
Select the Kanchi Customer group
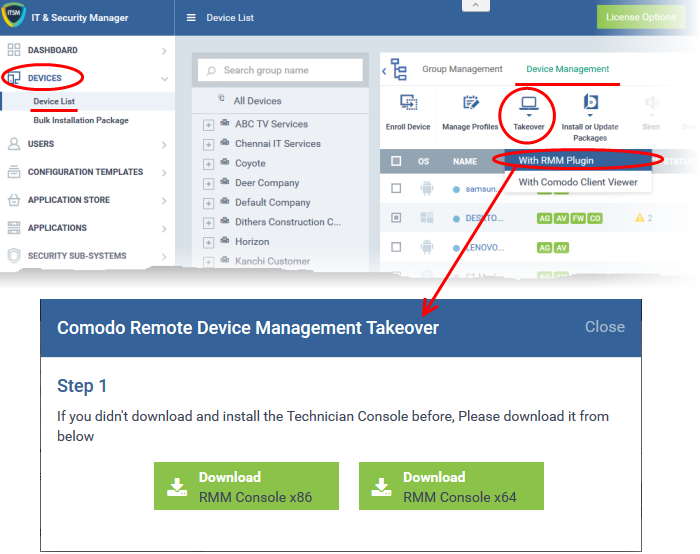pyautogui.click(x=272, y=261)
